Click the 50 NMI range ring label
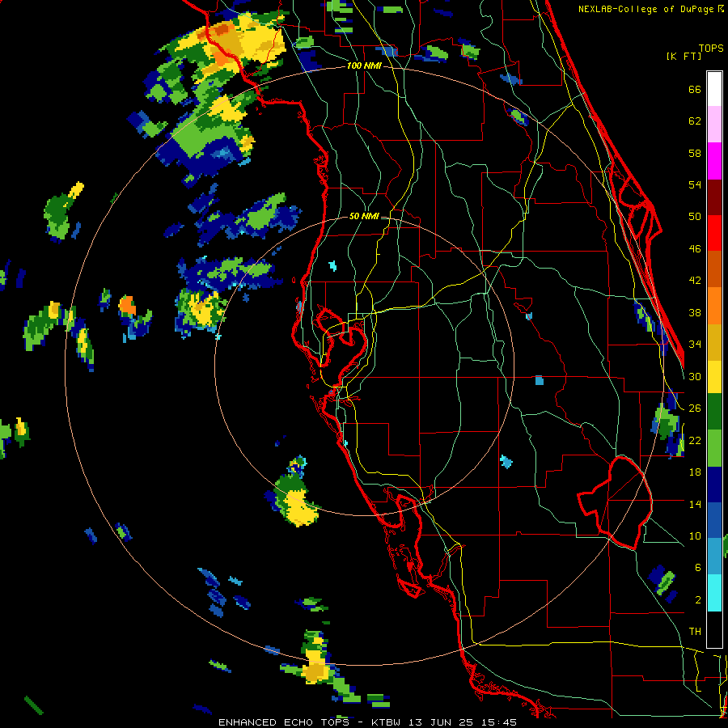The width and height of the screenshot is (728, 728). pos(364,216)
